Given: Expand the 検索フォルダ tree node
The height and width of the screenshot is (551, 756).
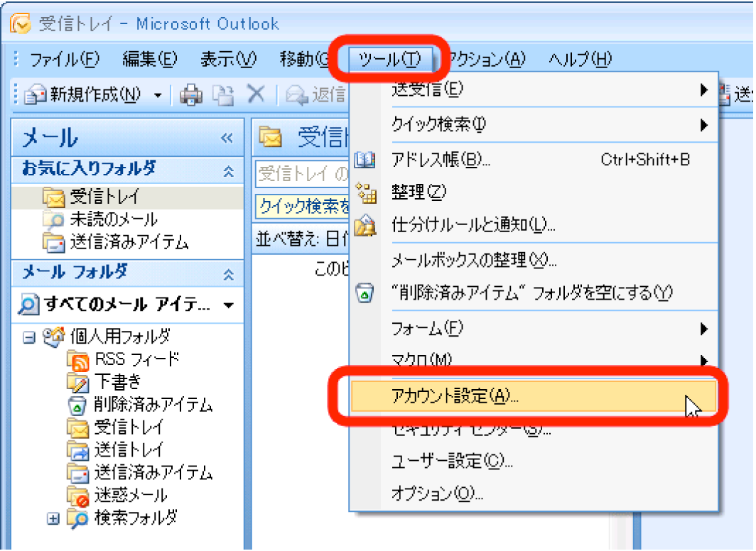Looking at the screenshot, I should pos(53,518).
